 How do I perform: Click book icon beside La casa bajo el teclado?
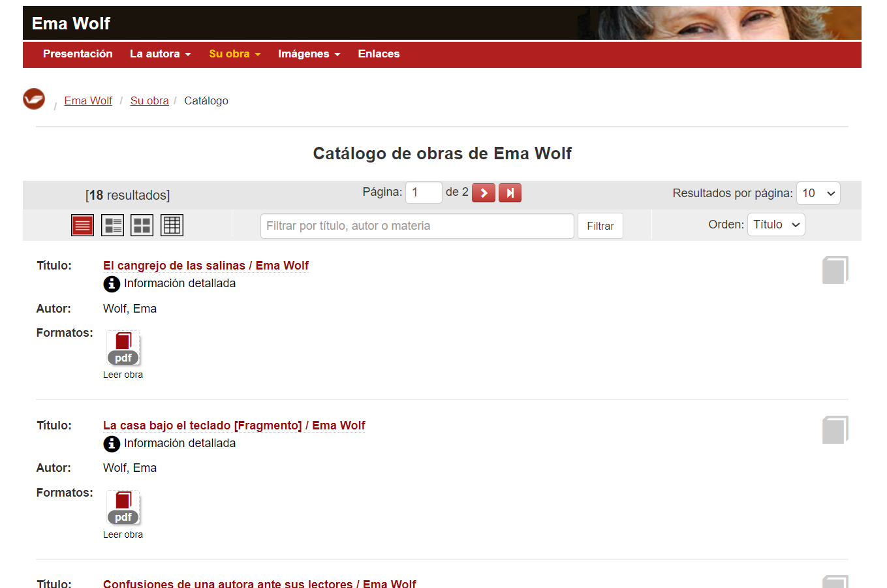pyautogui.click(x=835, y=430)
